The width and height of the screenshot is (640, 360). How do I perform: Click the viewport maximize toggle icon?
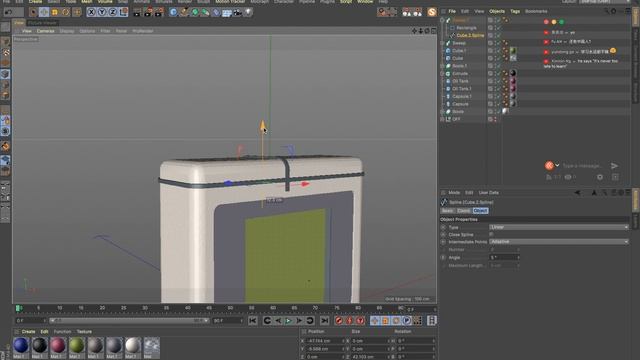click(433, 31)
